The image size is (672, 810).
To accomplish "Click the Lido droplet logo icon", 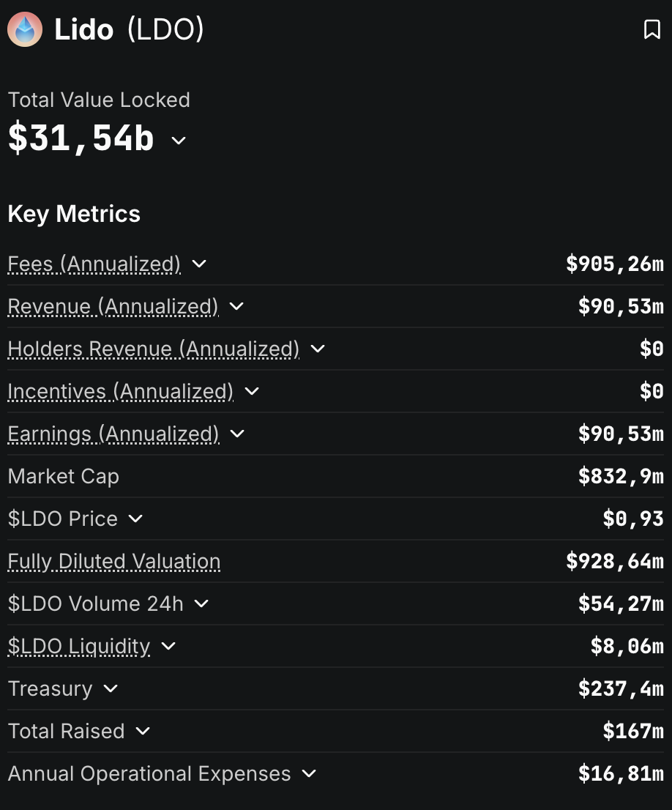I will click(25, 30).
